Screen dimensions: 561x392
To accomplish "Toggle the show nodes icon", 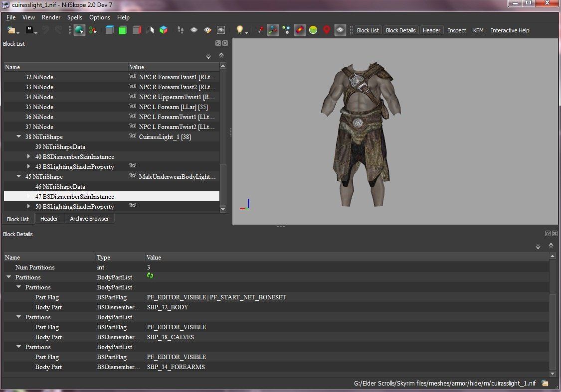I will (x=286, y=30).
